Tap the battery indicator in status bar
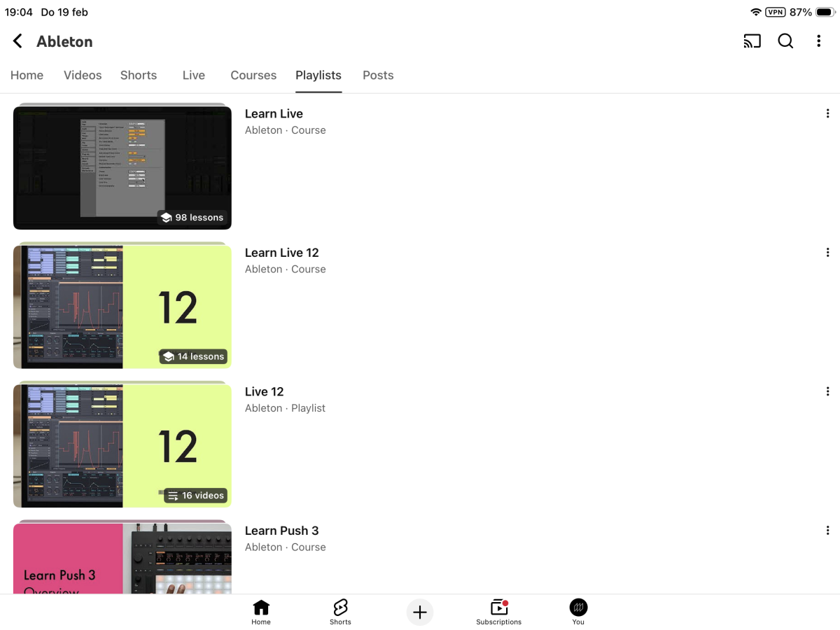Viewport: 840px width, 630px height. [825, 12]
